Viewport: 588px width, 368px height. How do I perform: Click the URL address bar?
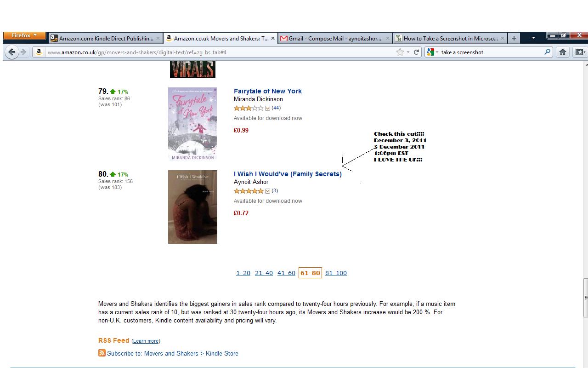point(220,52)
